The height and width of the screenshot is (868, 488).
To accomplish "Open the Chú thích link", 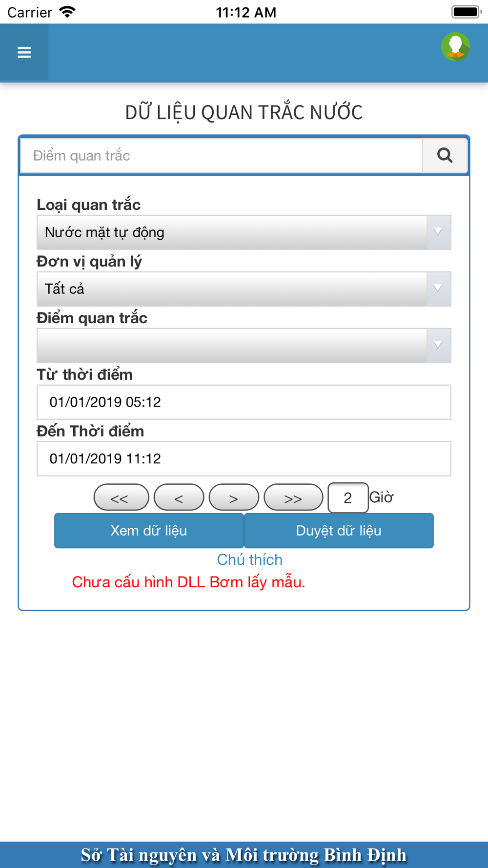I will coord(250,559).
